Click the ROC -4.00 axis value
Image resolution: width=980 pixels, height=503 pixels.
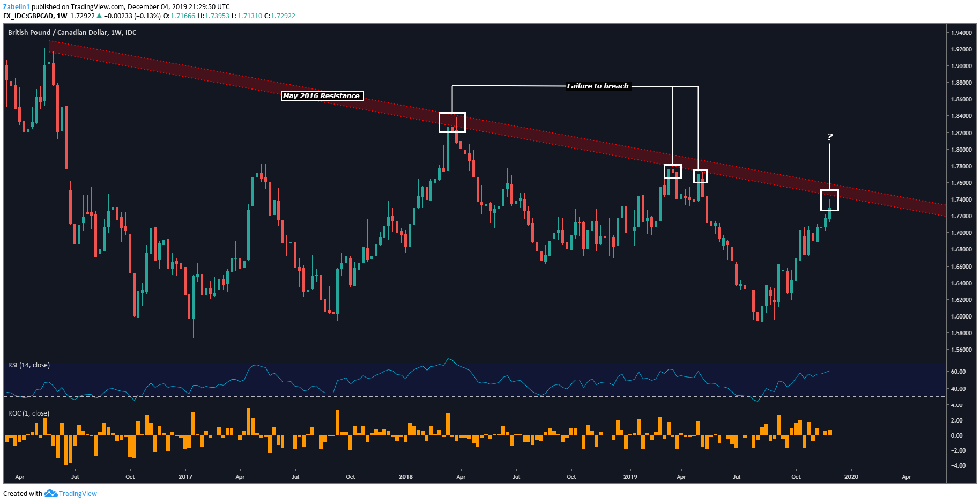[x=957, y=465]
